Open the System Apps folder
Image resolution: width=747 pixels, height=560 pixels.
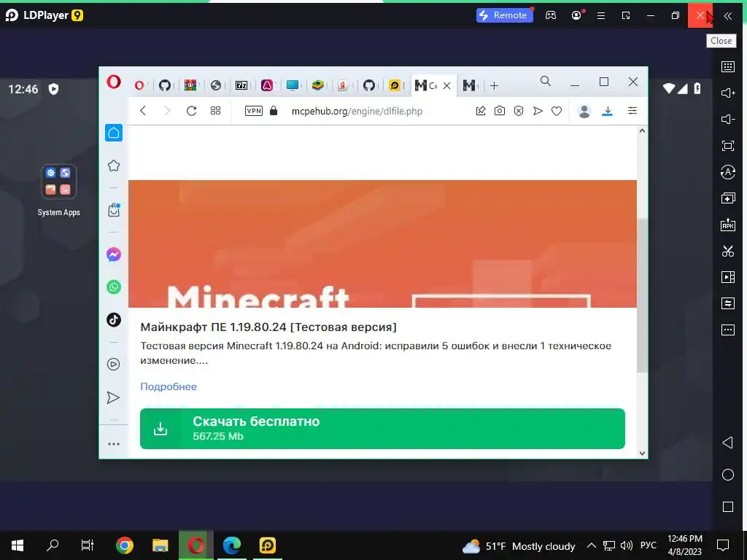pyautogui.click(x=58, y=190)
